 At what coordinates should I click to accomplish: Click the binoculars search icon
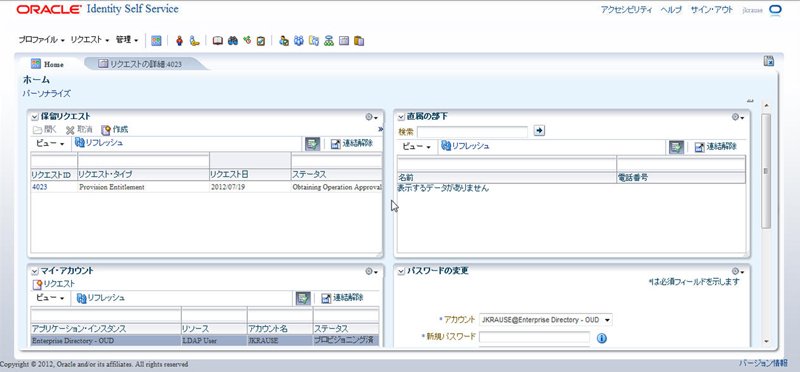[233, 40]
